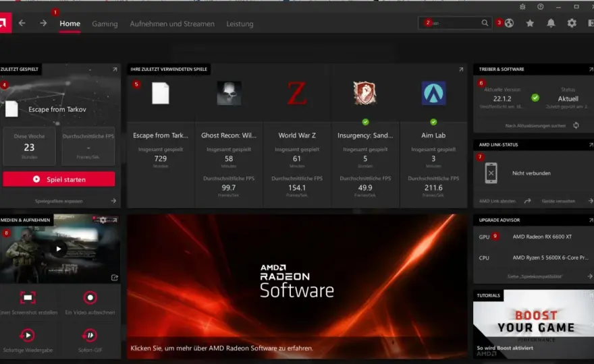Viewport: 594px width, 364px height.
Task: Select the Aim Lab icon
Action: tap(433, 93)
